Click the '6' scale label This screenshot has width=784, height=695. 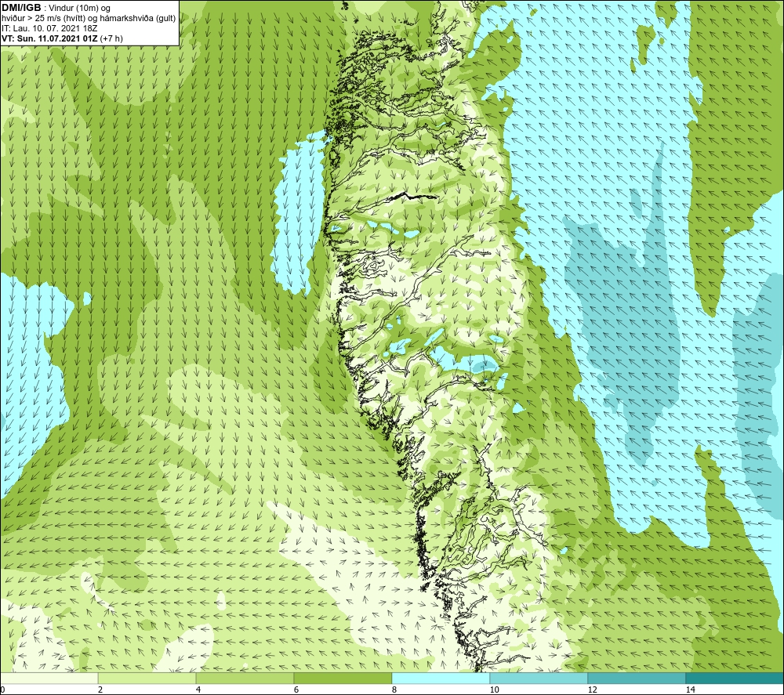click(x=296, y=690)
